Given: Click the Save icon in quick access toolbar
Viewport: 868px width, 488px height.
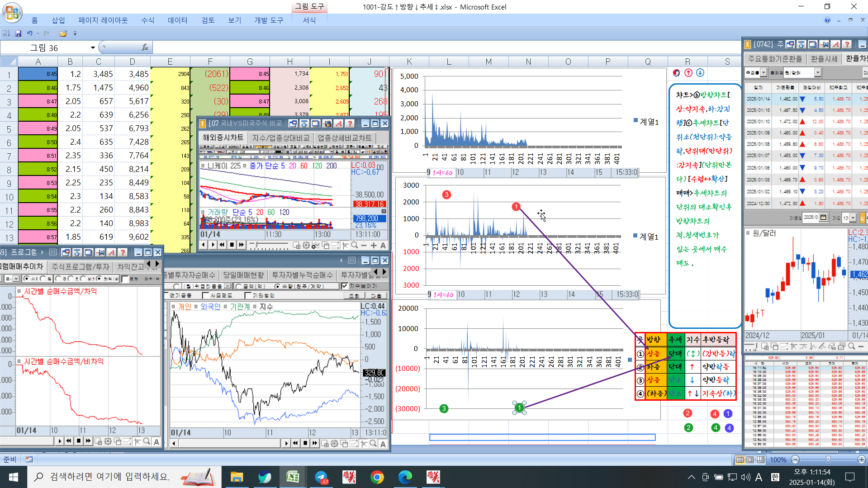Looking at the screenshot, I should (18, 33).
